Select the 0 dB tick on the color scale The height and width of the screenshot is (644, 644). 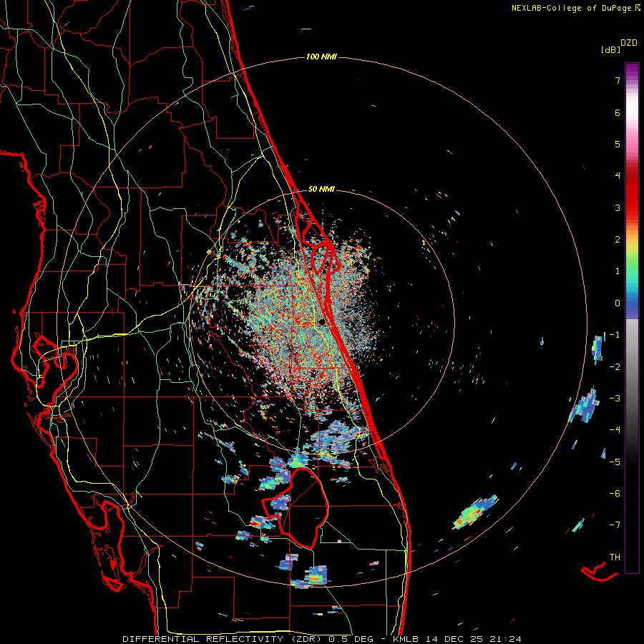tap(618, 303)
